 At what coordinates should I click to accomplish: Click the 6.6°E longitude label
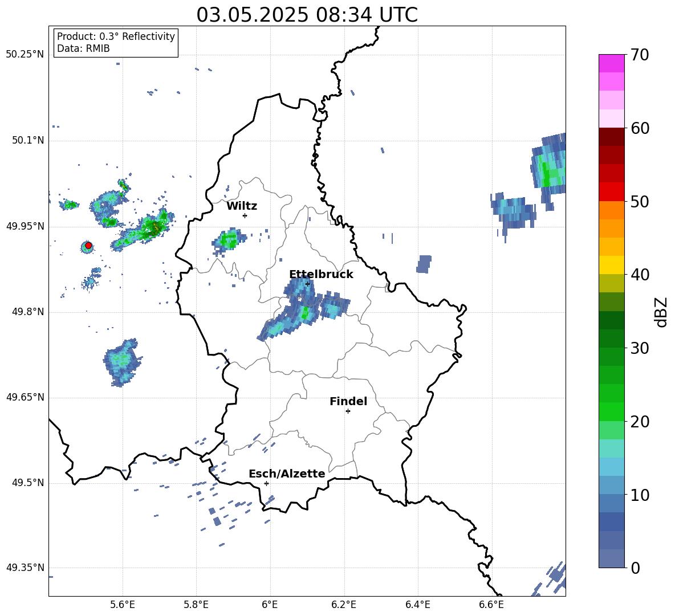point(491,605)
